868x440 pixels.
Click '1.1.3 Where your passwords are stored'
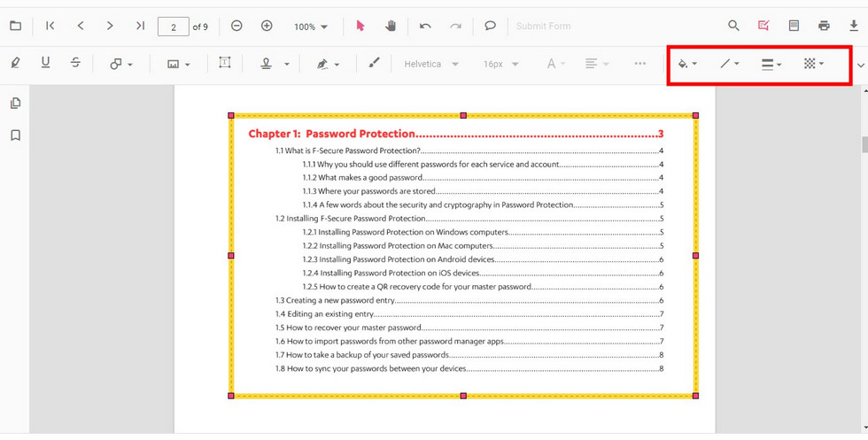click(368, 191)
